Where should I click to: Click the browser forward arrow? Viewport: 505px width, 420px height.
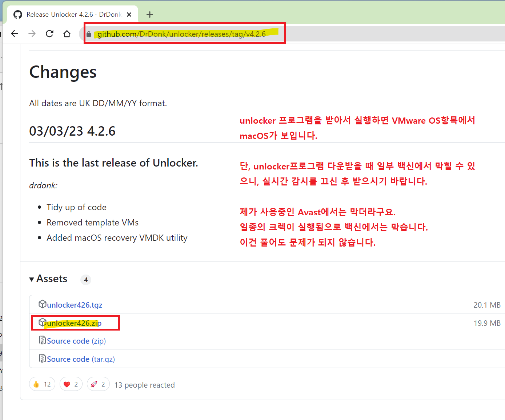32,34
